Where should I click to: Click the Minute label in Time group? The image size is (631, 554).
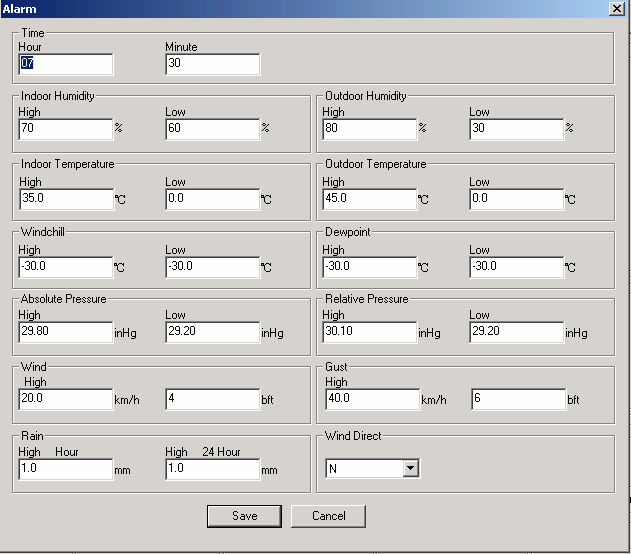pos(181,47)
